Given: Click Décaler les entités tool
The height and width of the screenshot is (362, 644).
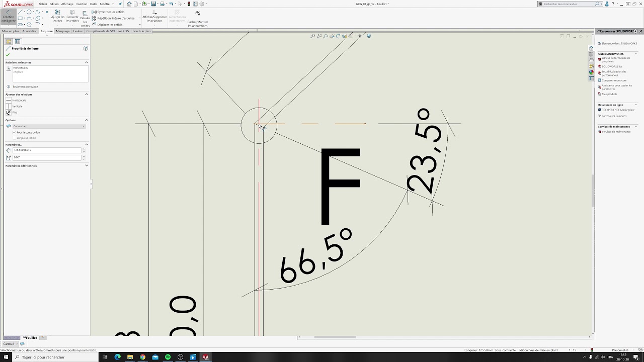Looking at the screenshot, I should (x=85, y=19).
